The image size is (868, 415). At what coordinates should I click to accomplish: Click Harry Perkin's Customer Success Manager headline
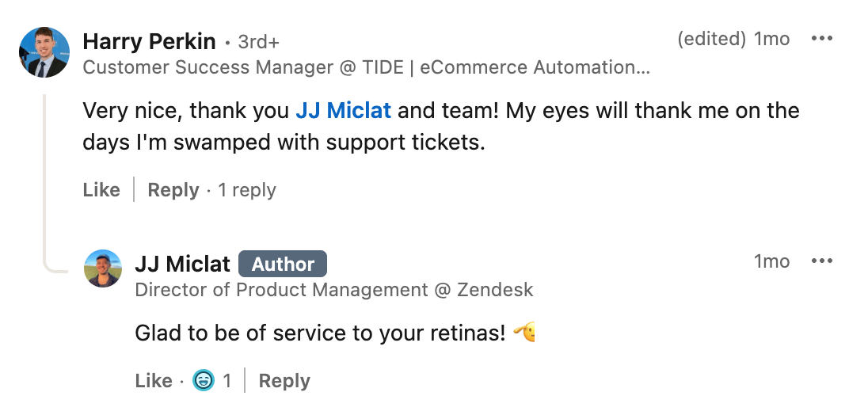pos(366,67)
